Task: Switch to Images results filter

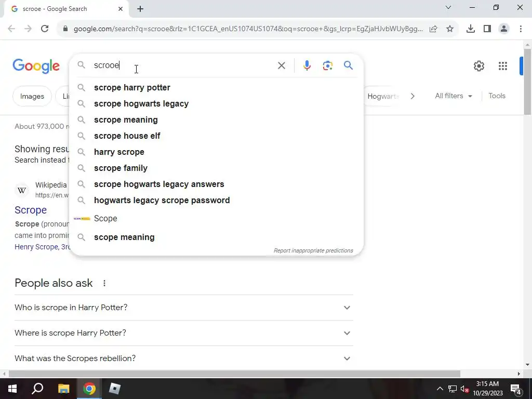Action: [x=32, y=96]
